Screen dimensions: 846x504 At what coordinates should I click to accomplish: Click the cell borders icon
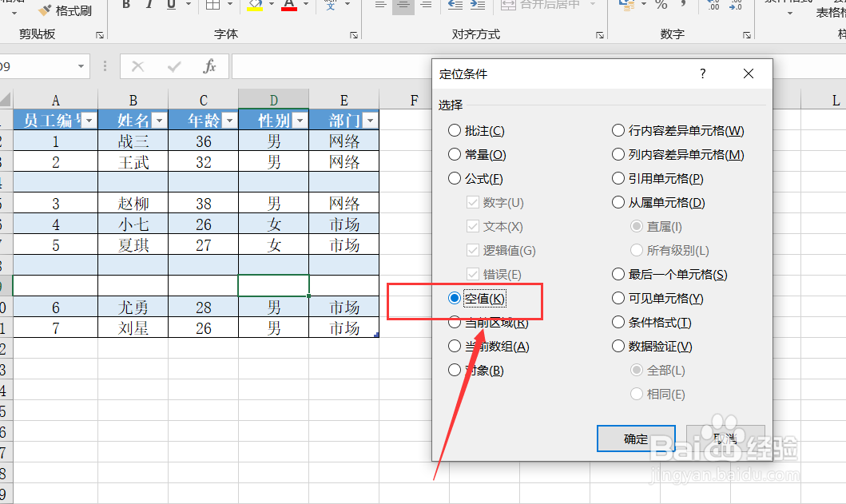(x=213, y=6)
